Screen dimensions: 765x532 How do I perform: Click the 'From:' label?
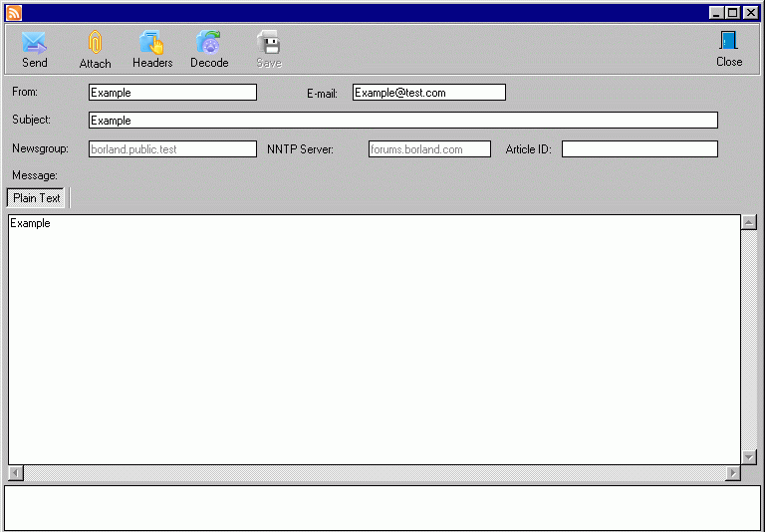click(25, 92)
